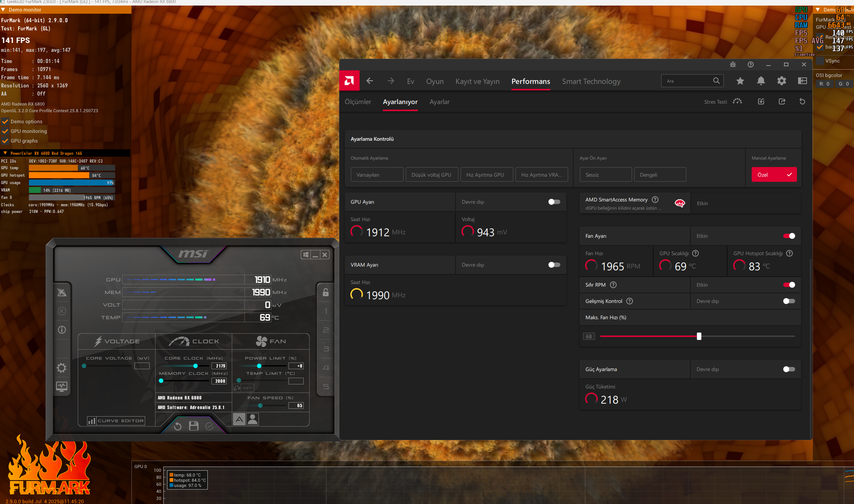Screen dimensions: 854x504
Task: Select the Varsayılan auto tuning button
Action: (377, 175)
